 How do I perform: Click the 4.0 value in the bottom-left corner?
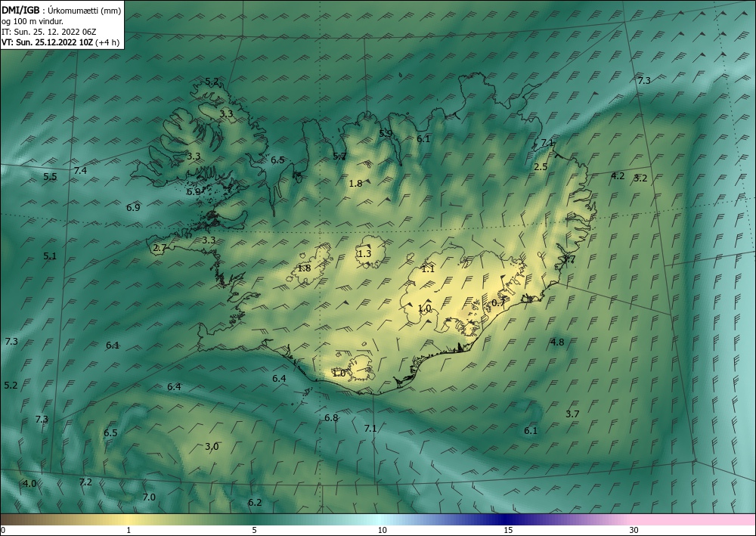point(30,484)
